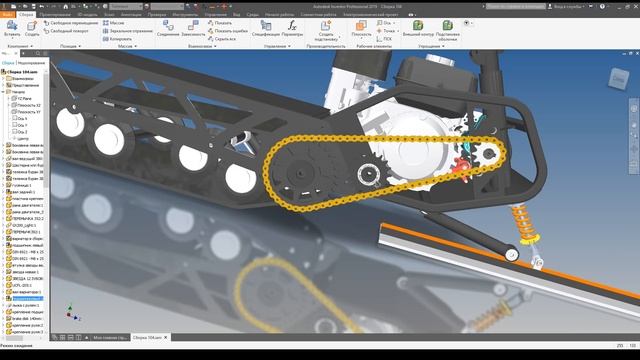Click Показать in the relationships panel
This screenshot has width=640, height=360.
click(220, 23)
